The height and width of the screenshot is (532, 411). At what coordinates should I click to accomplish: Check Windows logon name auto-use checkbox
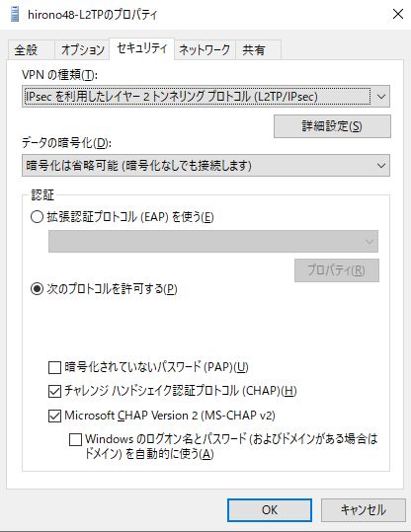tap(75, 439)
